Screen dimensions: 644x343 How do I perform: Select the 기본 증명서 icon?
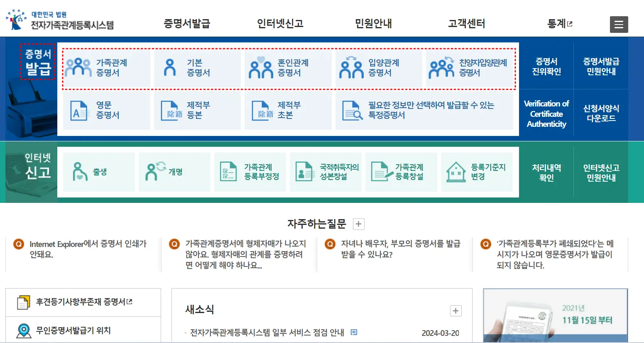pyautogui.click(x=197, y=68)
